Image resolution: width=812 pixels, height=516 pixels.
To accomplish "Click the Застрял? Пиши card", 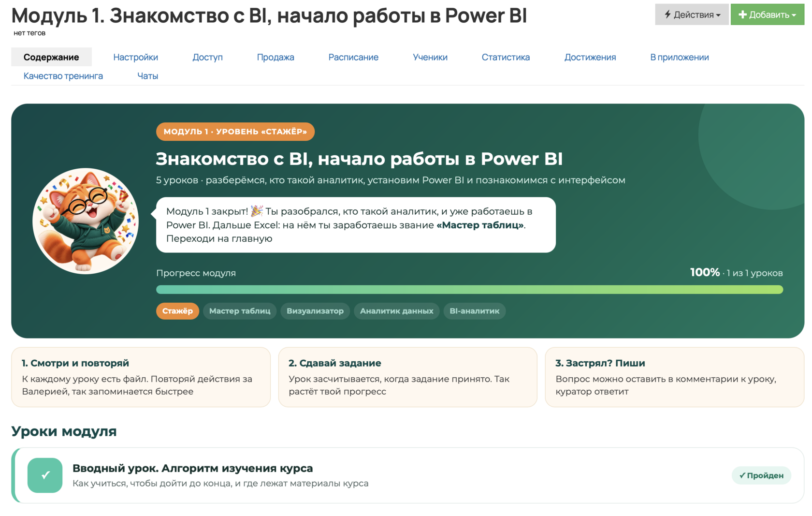I will click(x=674, y=377).
